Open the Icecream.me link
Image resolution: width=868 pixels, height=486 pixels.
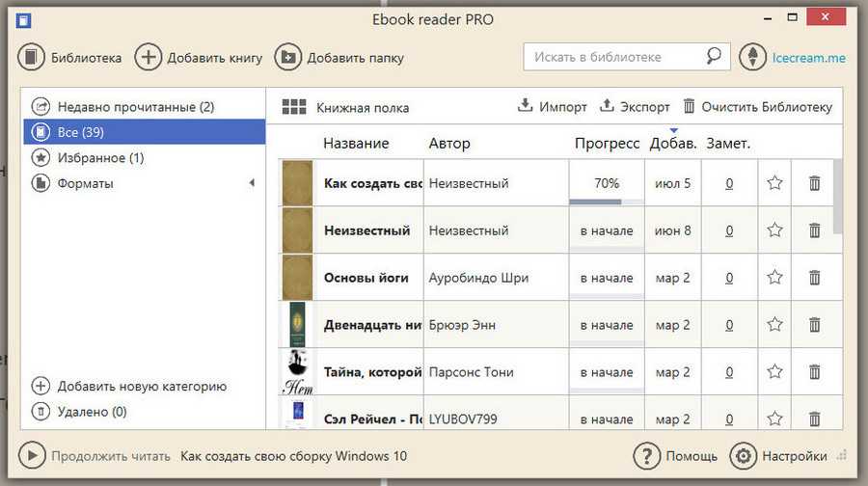click(x=808, y=58)
